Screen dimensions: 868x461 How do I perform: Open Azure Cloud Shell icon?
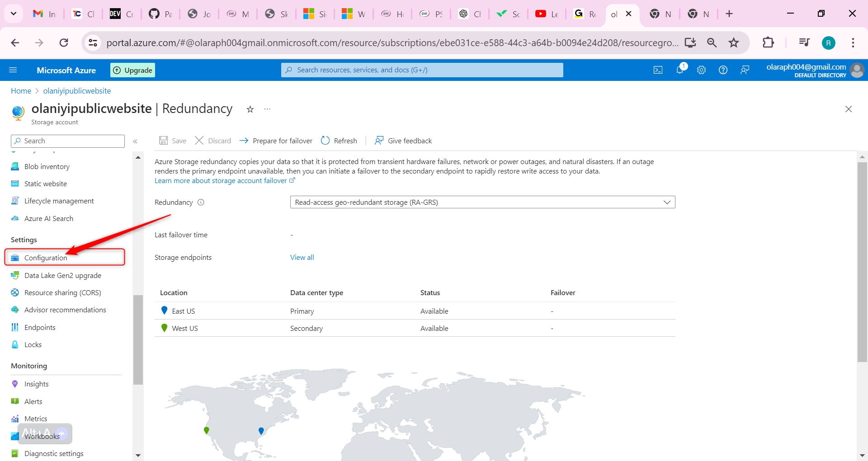pos(658,70)
